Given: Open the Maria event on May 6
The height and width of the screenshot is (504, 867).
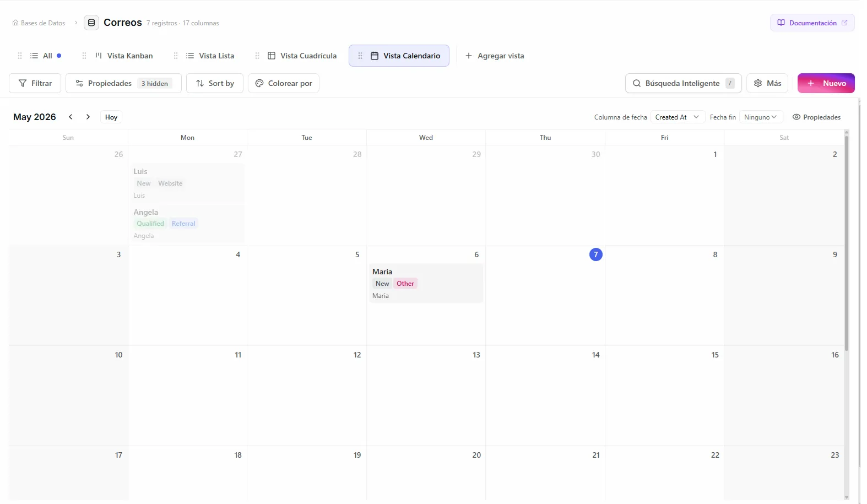Looking at the screenshot, I should [426, 283].
